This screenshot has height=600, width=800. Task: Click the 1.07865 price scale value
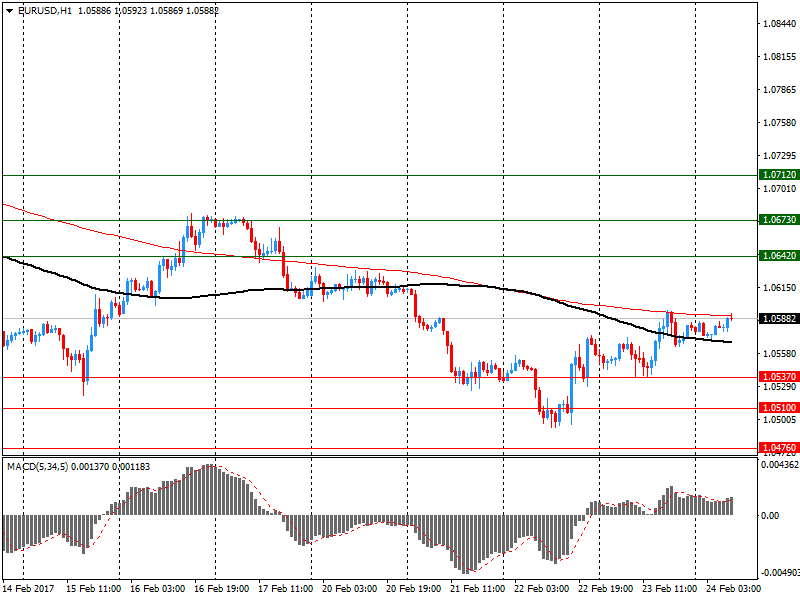[x=780, y=90]
